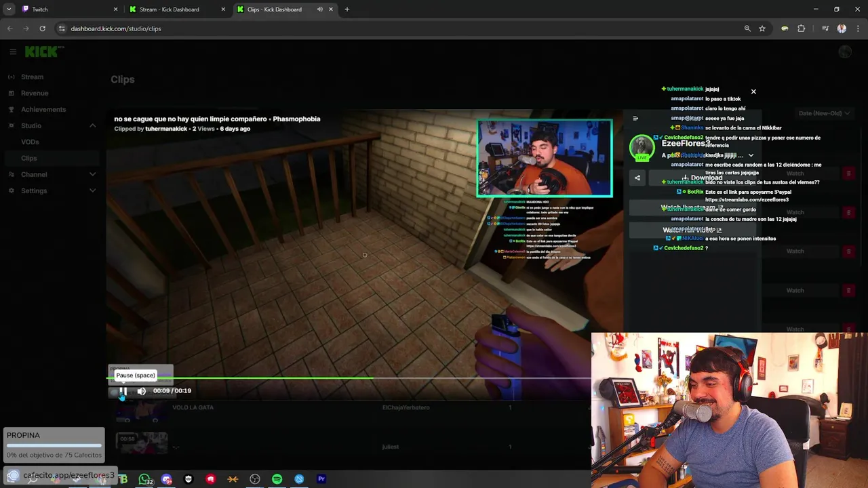Screen dimensions: 868x488
Task: Click the Watch full video button
Action: pyautogui.click(x=692, y=230)
